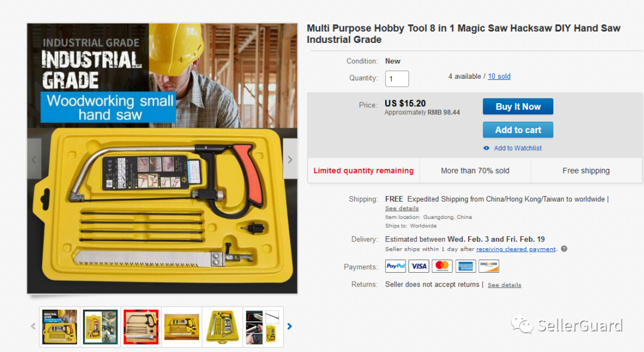The width and height of the screenshot is (644, 352).
Task: Go back in thumbnail strip with left arrow
Action: click(33, 326)
